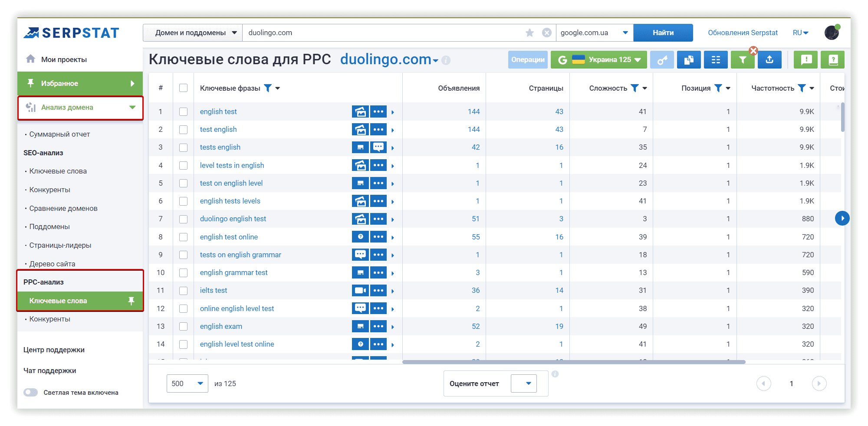Open the user avatar profile

[832, 33]
